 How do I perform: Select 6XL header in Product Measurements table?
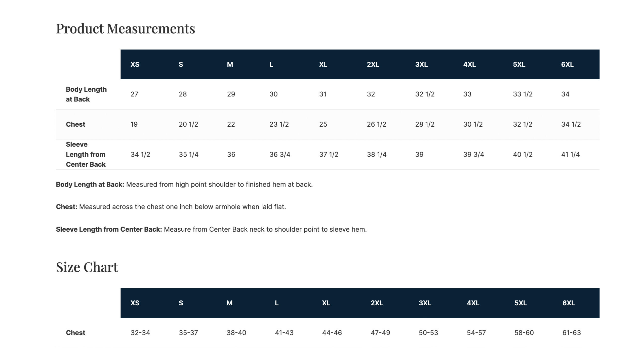567,64
